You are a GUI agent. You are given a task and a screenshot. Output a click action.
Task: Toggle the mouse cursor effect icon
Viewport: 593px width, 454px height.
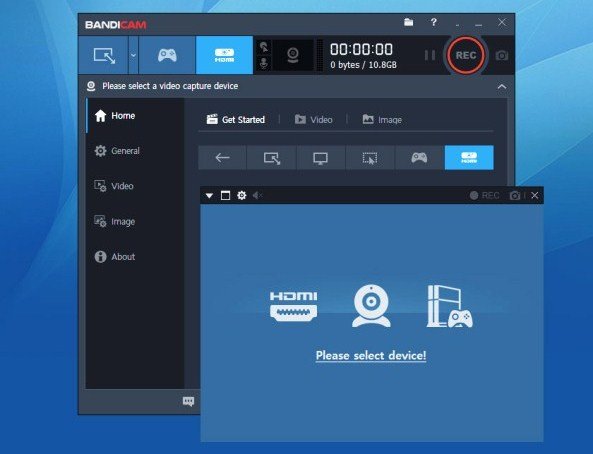[x=264, y=48]
